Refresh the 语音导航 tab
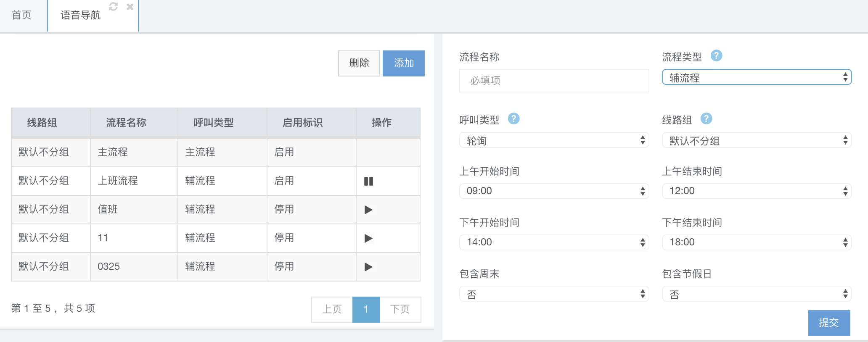Viewport: 868px width, 342px height. tap(113, 7)
